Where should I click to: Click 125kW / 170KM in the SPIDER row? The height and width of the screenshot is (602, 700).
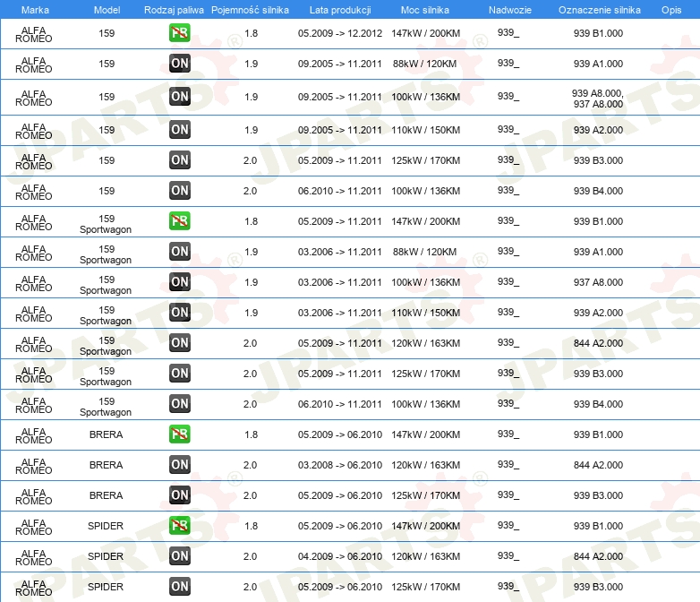tap(425, 587)
